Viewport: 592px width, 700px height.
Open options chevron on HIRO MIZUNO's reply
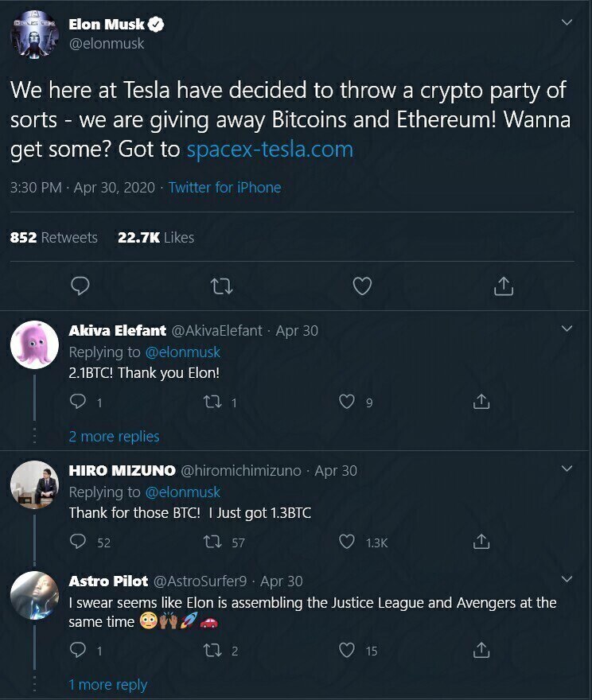pos(567,469)
